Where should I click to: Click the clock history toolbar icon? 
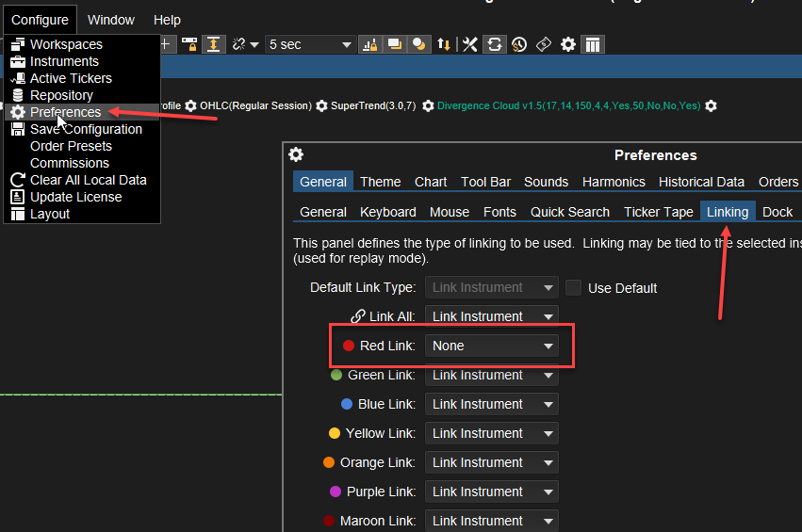pyautogui.click(x=518, y=44)
